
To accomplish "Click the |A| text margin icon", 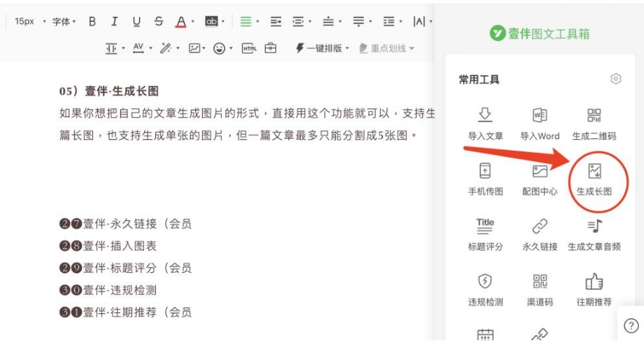I will point(419,21).
